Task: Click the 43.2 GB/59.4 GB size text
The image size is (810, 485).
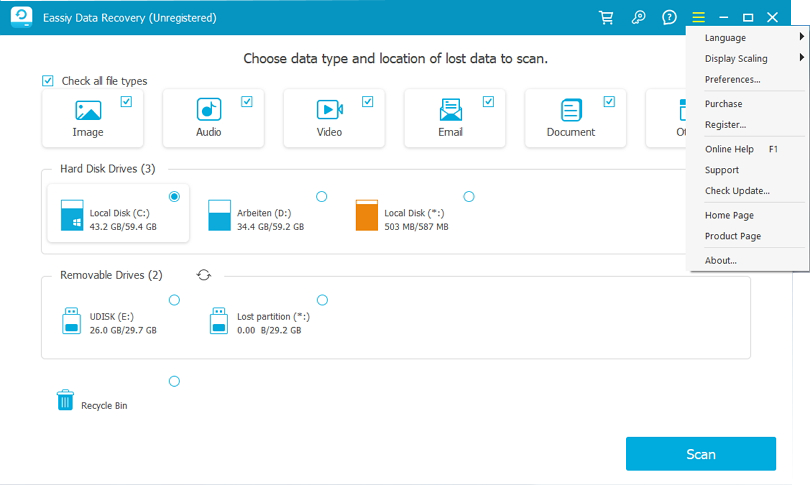Action: click(x=123, y=227)
